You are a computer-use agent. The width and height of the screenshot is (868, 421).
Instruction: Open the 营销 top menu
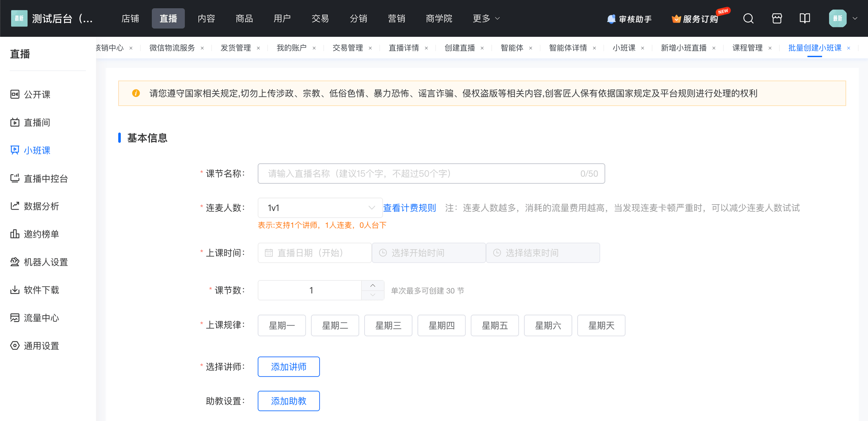(396, 18)
